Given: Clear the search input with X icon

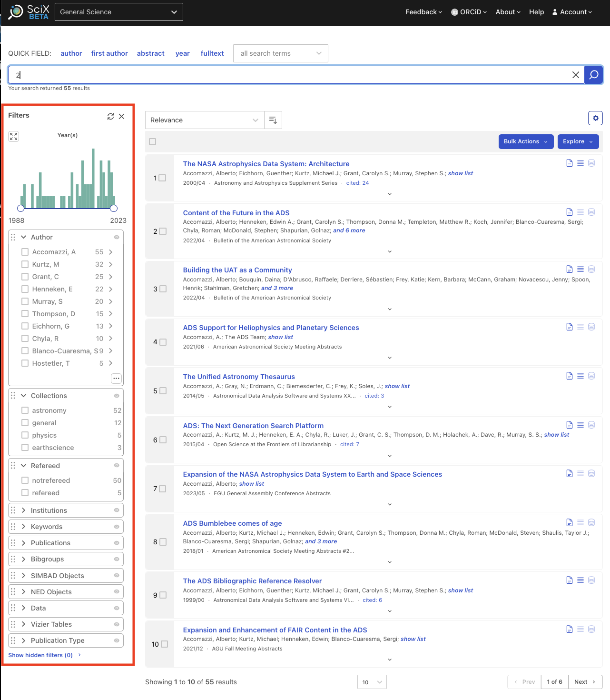Looking at the screenshot, I should [575, 75].
